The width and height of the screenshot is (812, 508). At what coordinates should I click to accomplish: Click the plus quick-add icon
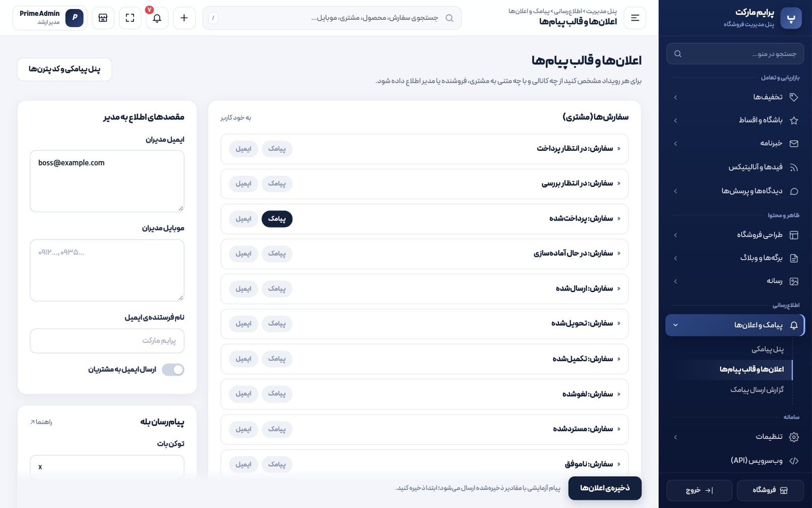click(x=184, y=18)
